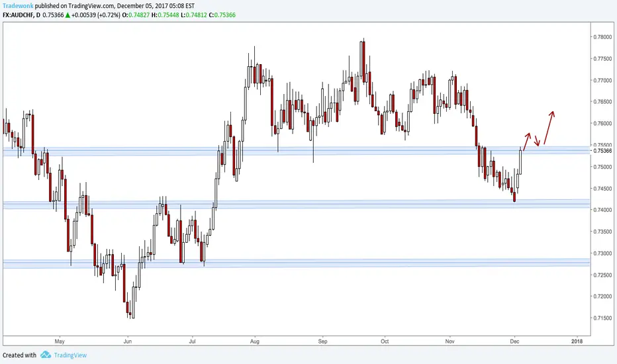
Task: Click the low price L:0.74812
Action: pos(193,15)
